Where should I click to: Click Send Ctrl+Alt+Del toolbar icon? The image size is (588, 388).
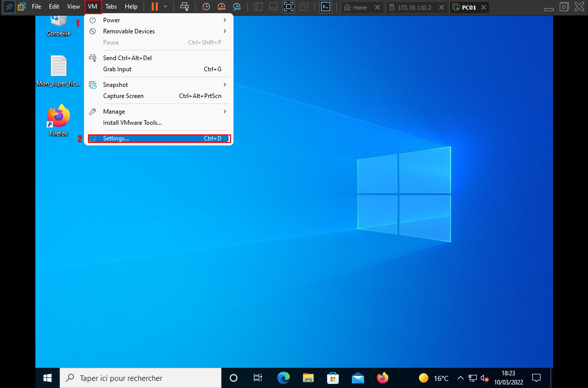point(185,7)
